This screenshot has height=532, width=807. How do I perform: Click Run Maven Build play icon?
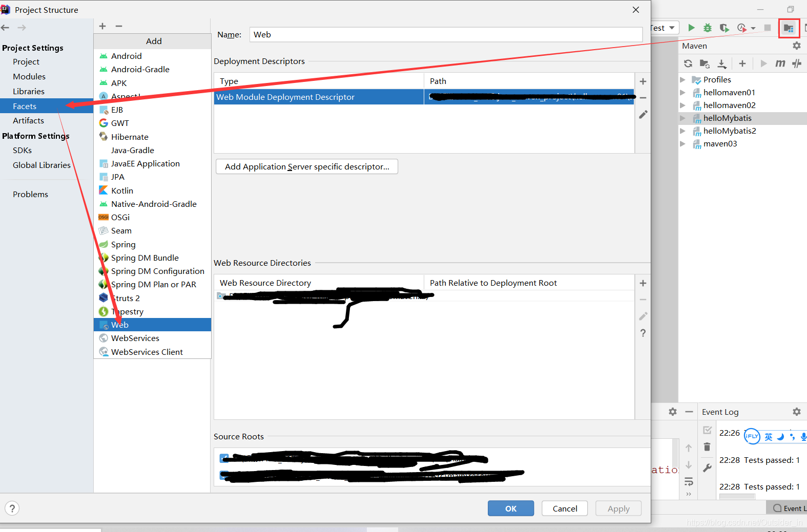pos(764,63)
